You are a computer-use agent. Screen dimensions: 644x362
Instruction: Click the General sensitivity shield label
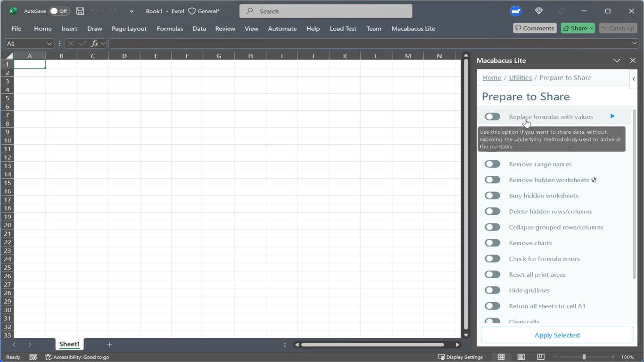pos(204,11)
